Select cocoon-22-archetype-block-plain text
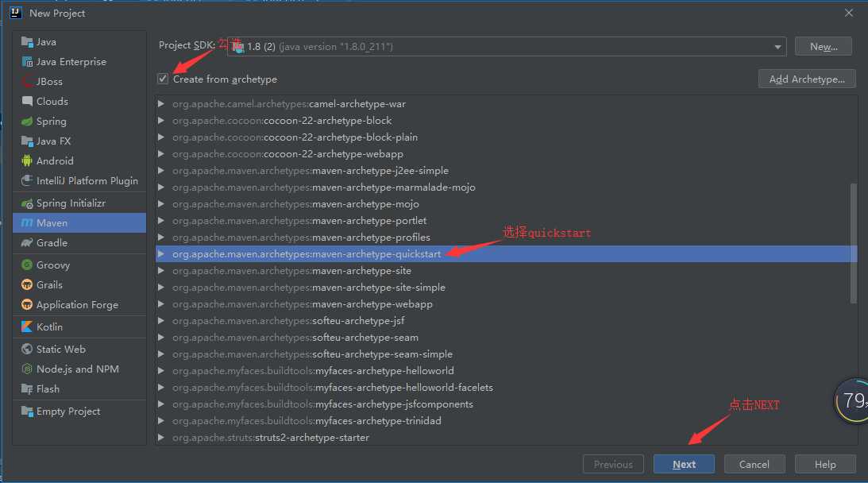Screen dimensions: 868x483 (x=341, y=137)
